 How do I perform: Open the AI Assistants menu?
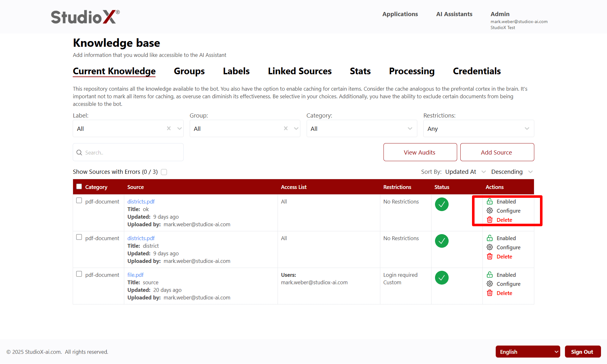(454, 14)
